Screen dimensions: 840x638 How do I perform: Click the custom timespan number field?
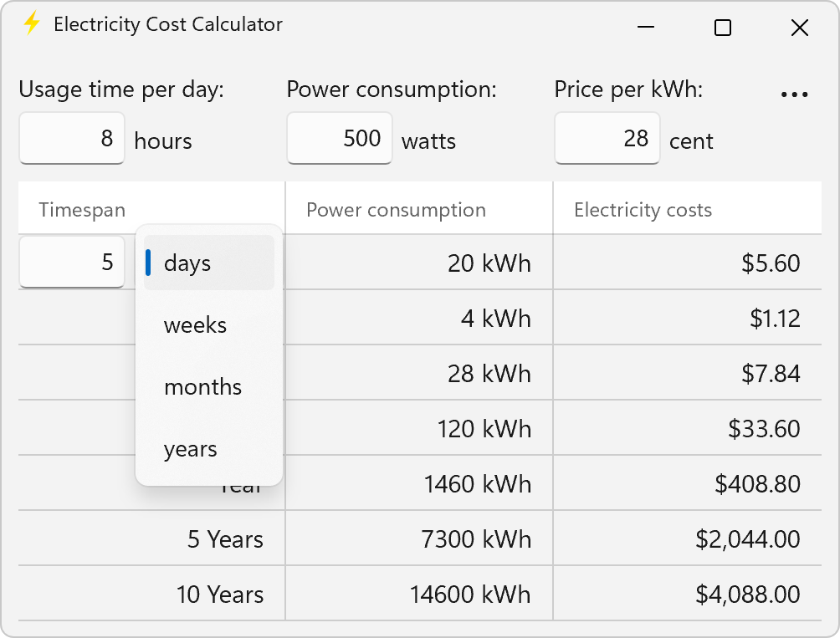click(72, 263)
